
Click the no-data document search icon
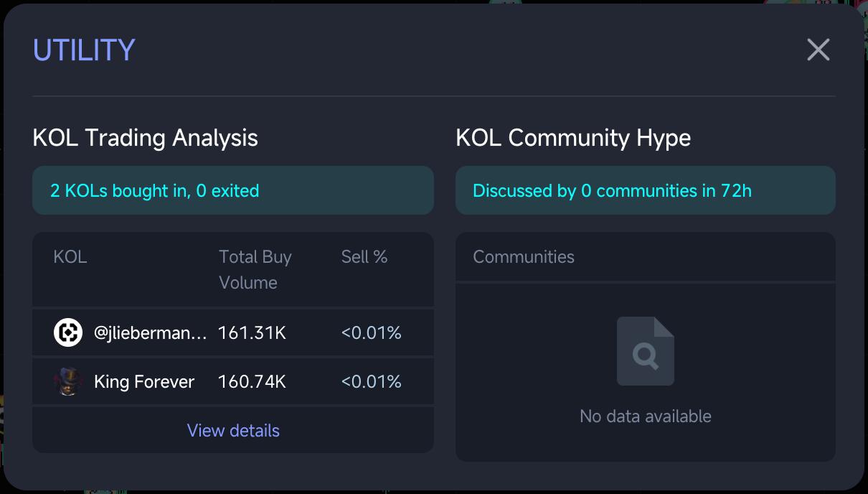click(x=645, y=351)
